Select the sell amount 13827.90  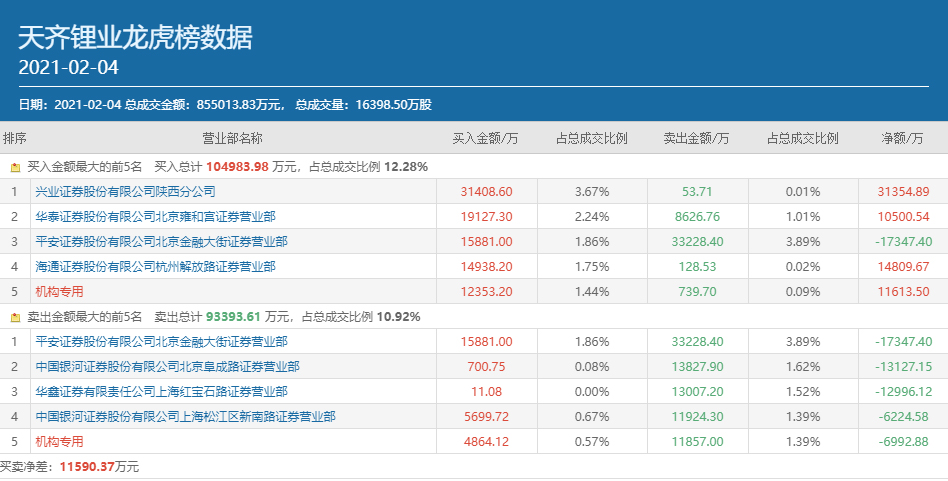[x=697, y=366]
